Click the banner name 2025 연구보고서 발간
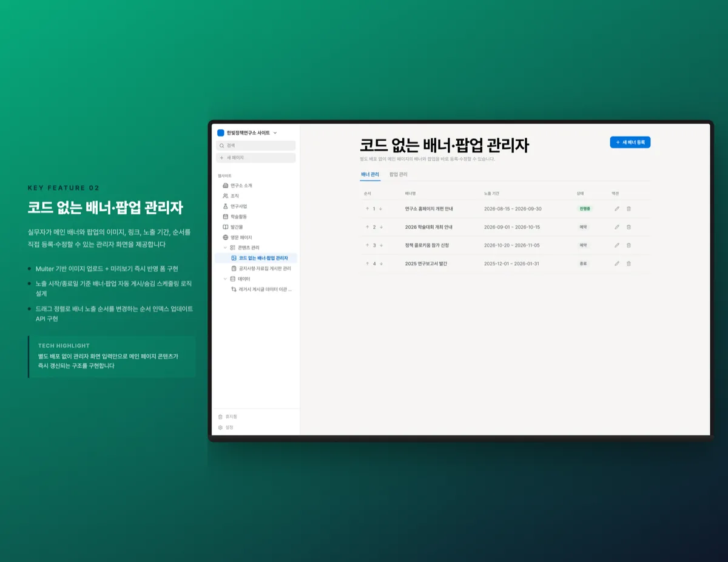728x562 pixels. pyautogui.click(x=426, y=263)
